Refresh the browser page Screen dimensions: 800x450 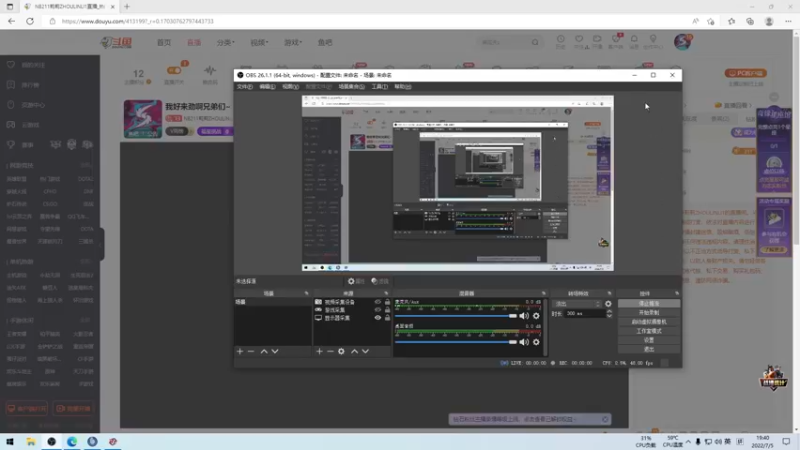pos(30,21)
